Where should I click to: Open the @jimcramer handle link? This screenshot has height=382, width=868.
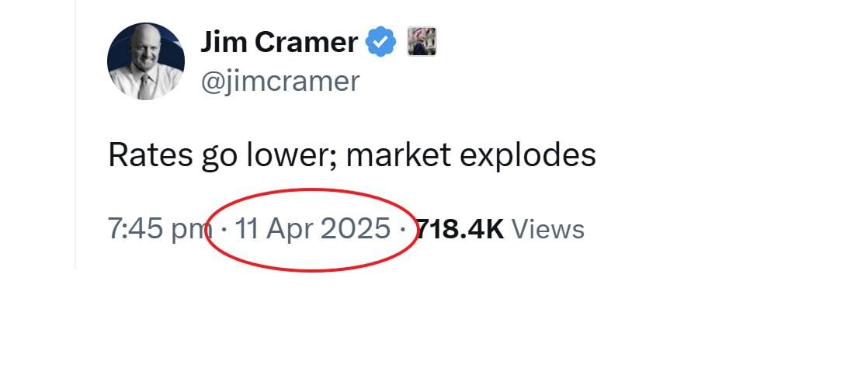coord(280,82)
